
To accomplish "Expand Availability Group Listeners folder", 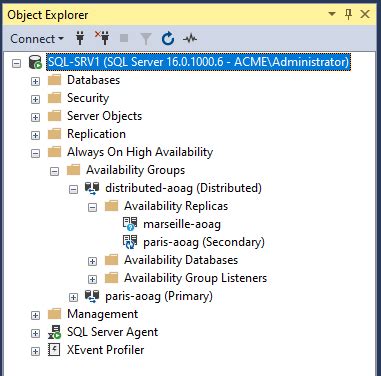I will 92,279.
